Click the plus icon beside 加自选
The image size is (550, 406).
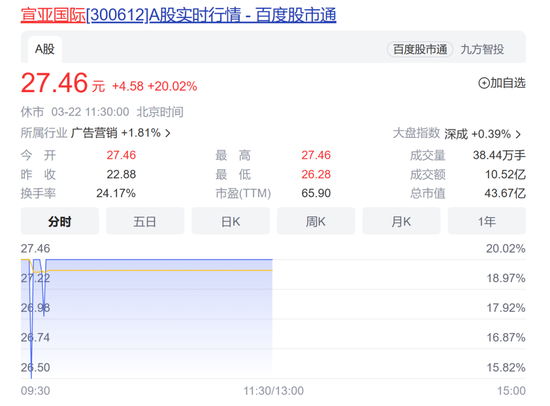(484, 83)
